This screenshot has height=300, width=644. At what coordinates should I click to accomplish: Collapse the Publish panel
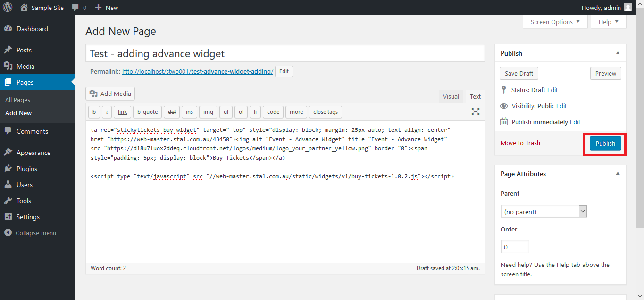(x=618, y=53)
